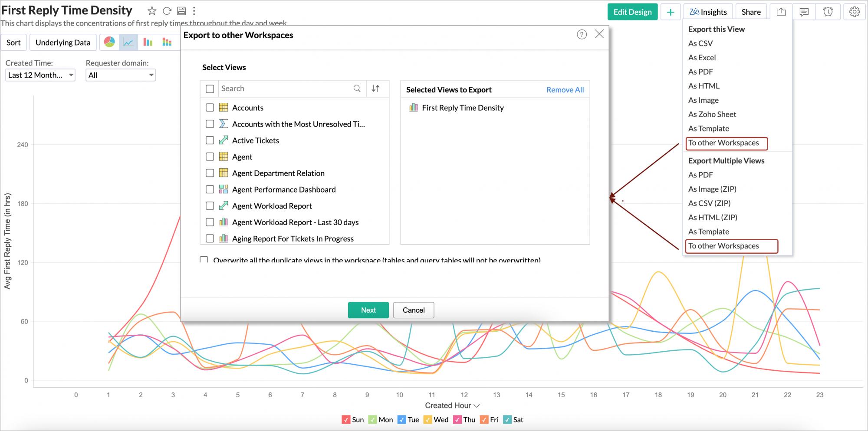The height and width of the screenshot is (431, 868).
Task: Open the settings gear menu
Action: coord(855,11)
